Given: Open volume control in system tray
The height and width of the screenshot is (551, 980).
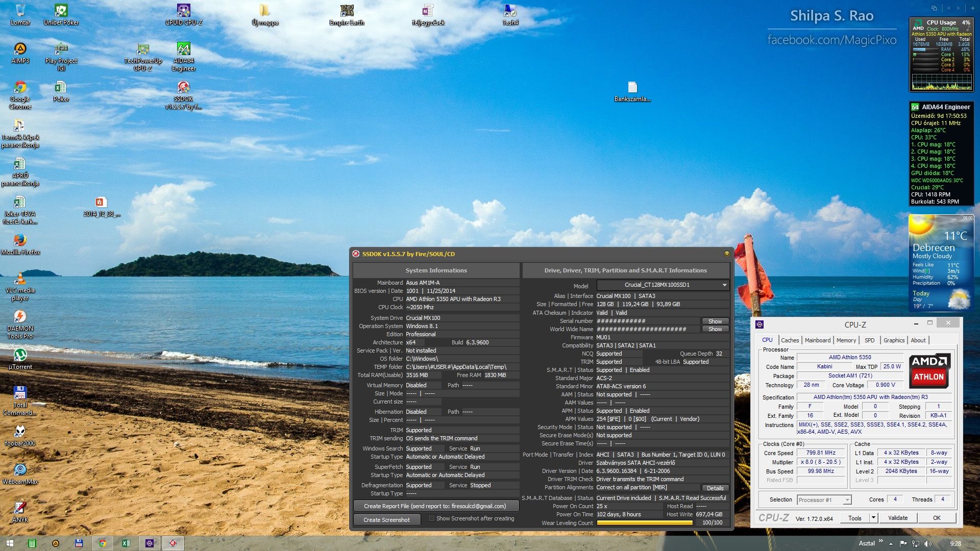Looking at the screenshot, I should pyautogui.click(x=927, y=544).
